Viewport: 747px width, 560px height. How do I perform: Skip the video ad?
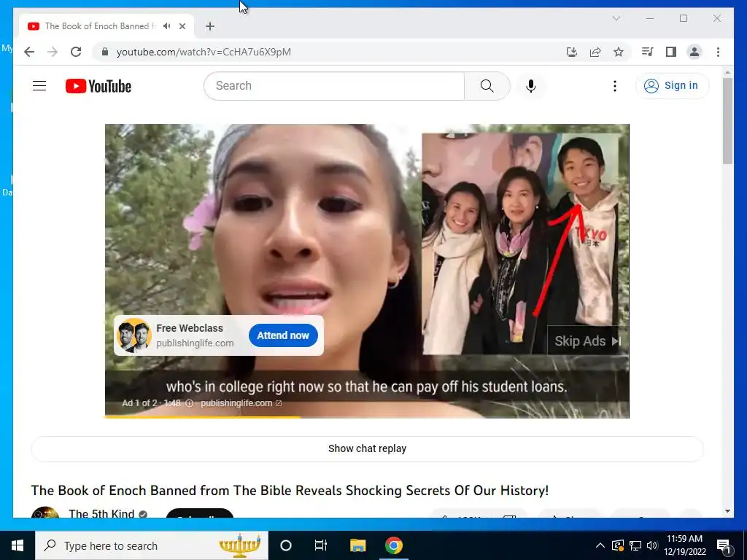point(587,341)
